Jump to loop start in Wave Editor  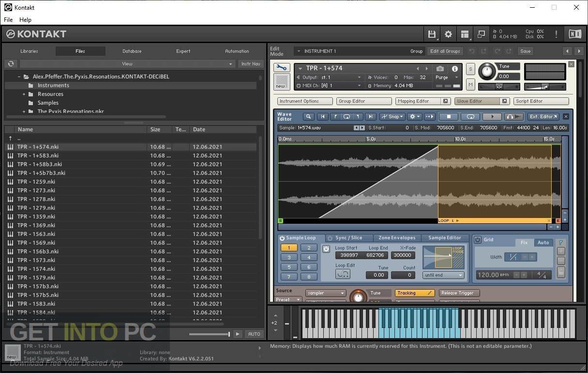[x=335, y=116]
